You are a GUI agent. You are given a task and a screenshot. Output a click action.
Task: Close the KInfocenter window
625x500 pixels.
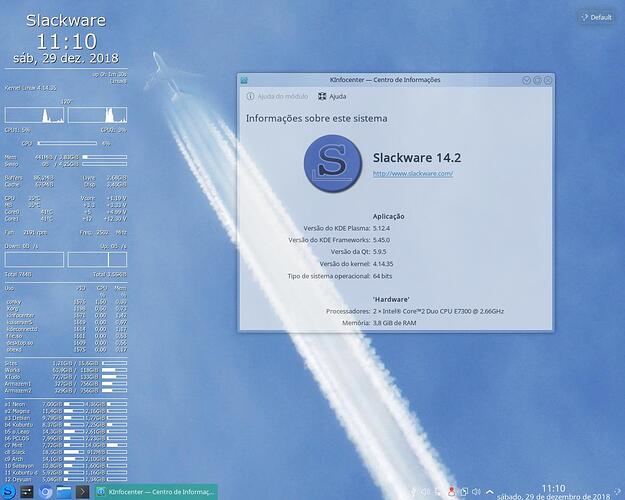click(x=548, y=80)
